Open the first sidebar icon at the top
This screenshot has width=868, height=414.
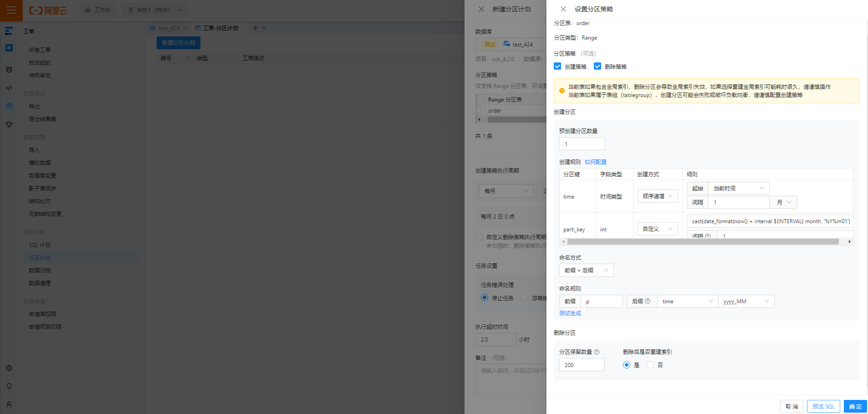tap(9, 31)
